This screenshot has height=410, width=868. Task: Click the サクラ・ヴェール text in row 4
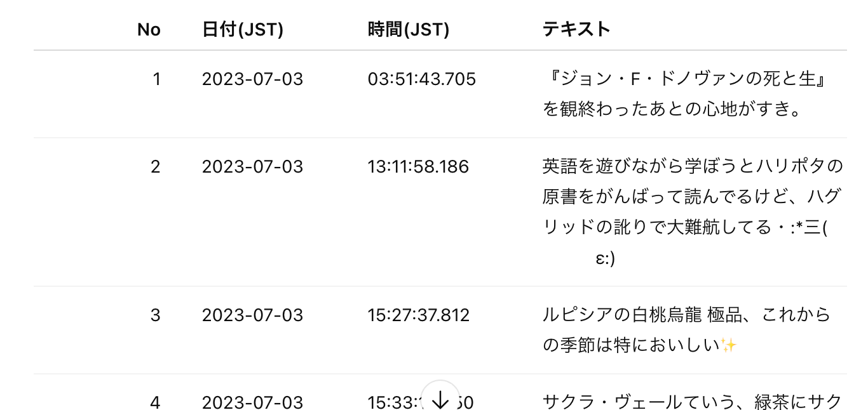[x=607, y=402]
